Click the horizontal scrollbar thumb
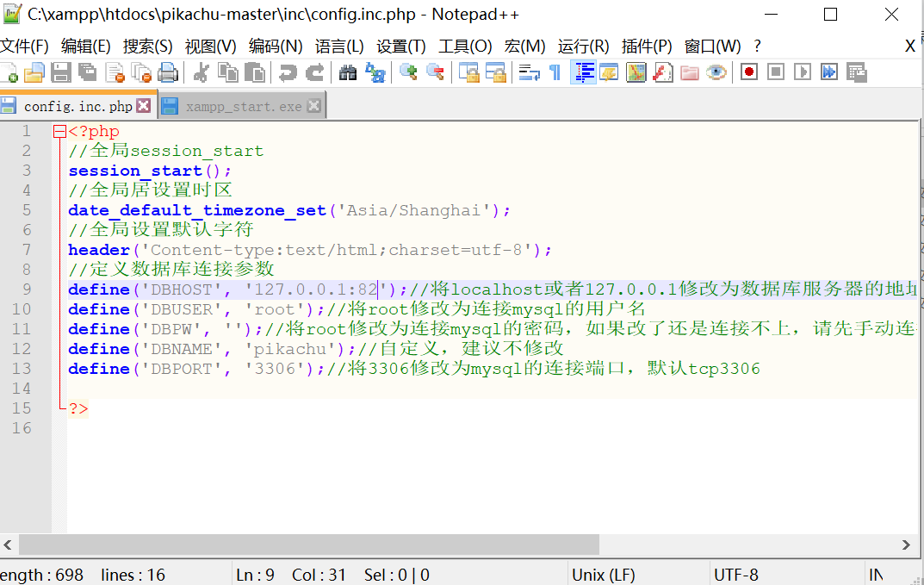The width and height of the screenshot is (924, 585). (309, 545)
